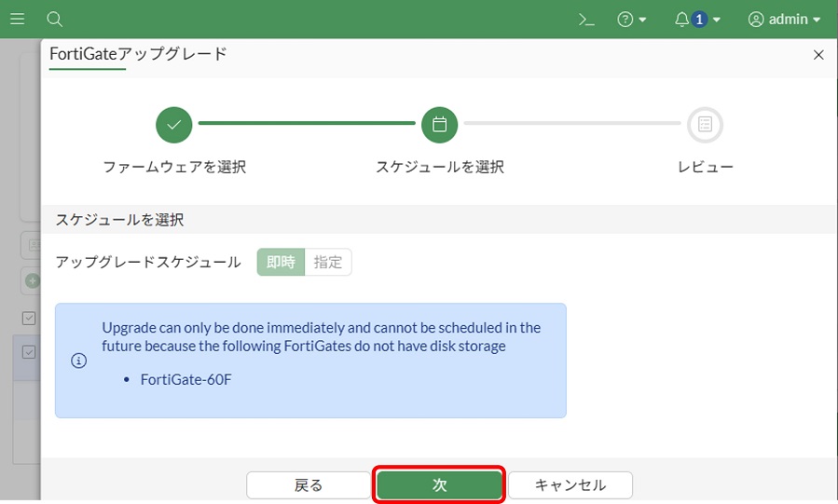Expand the help menu dropdown arrow
Screen dimensions: 838x504
(643, 20)
